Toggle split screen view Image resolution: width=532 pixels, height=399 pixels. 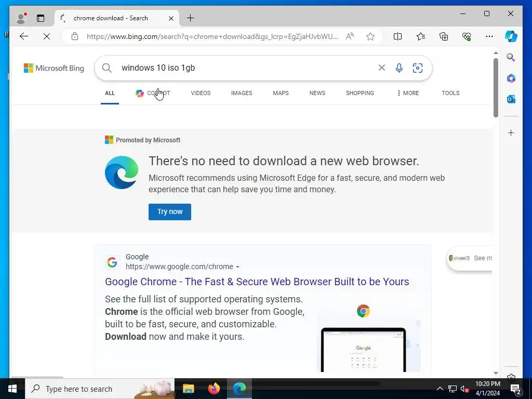click(397, 36)
